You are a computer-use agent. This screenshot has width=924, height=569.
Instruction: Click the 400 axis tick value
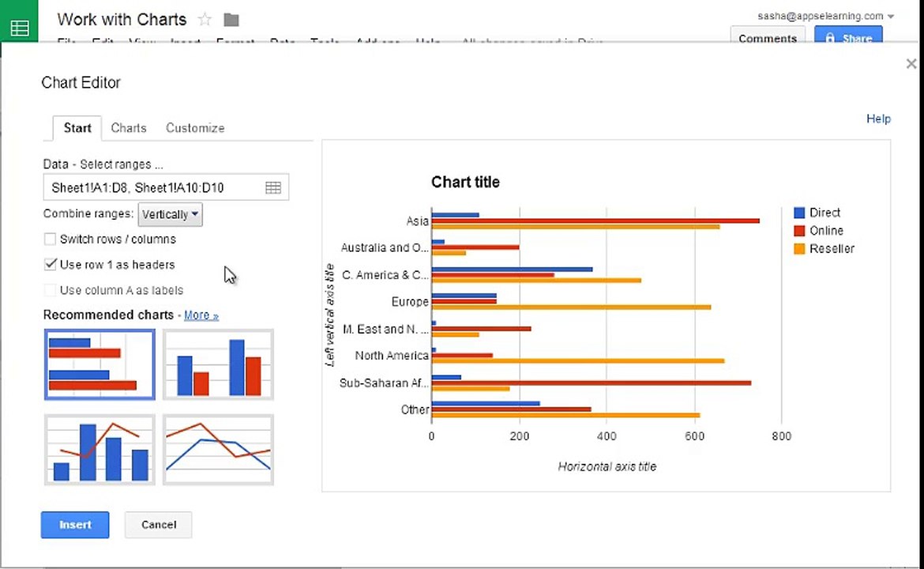click(607, 436)
